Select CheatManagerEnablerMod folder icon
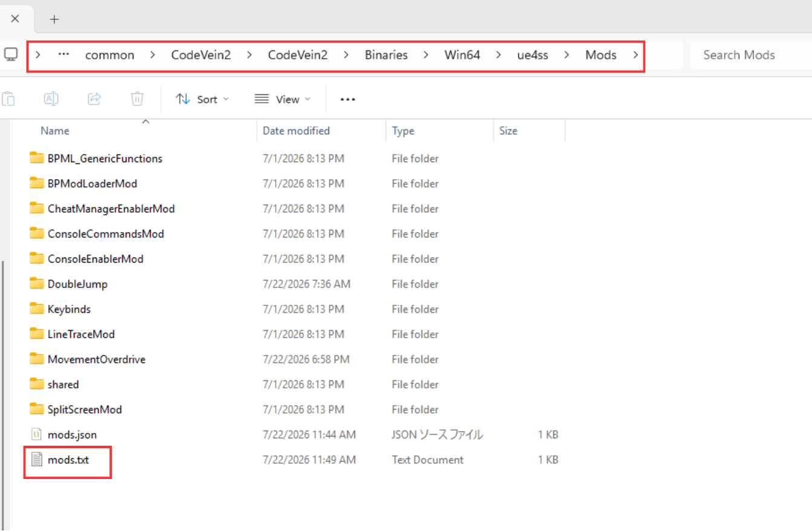This screenshot has width=812, height=531. pyautogui.click(x=37, y=209)
